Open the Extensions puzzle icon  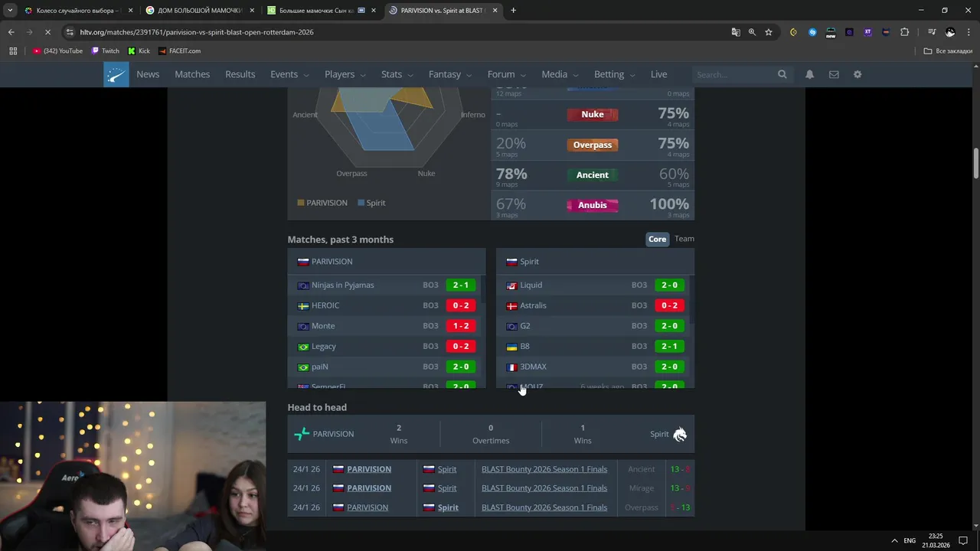pyautogui.click(x=905, y=32)
